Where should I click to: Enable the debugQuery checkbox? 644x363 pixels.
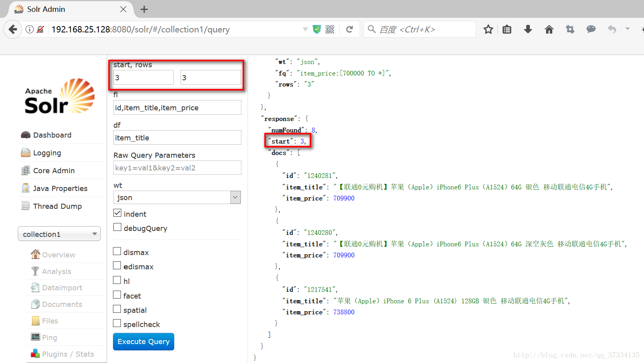(117, 227)
